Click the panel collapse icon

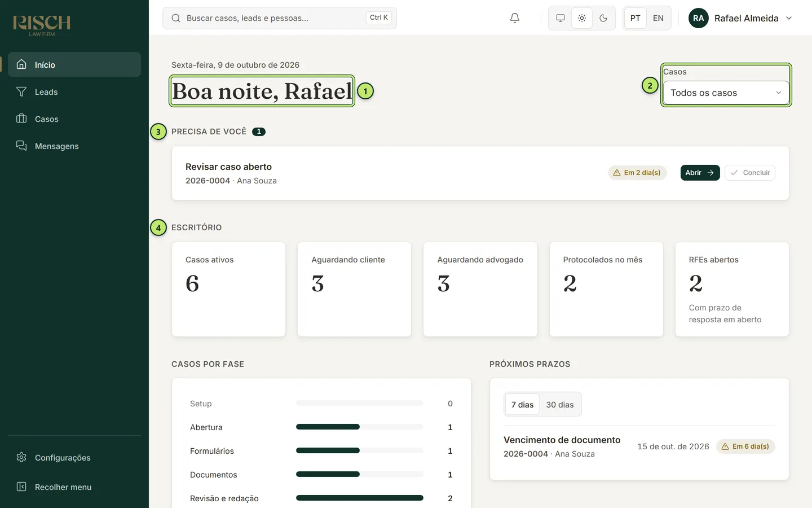[x=21, y=487]
